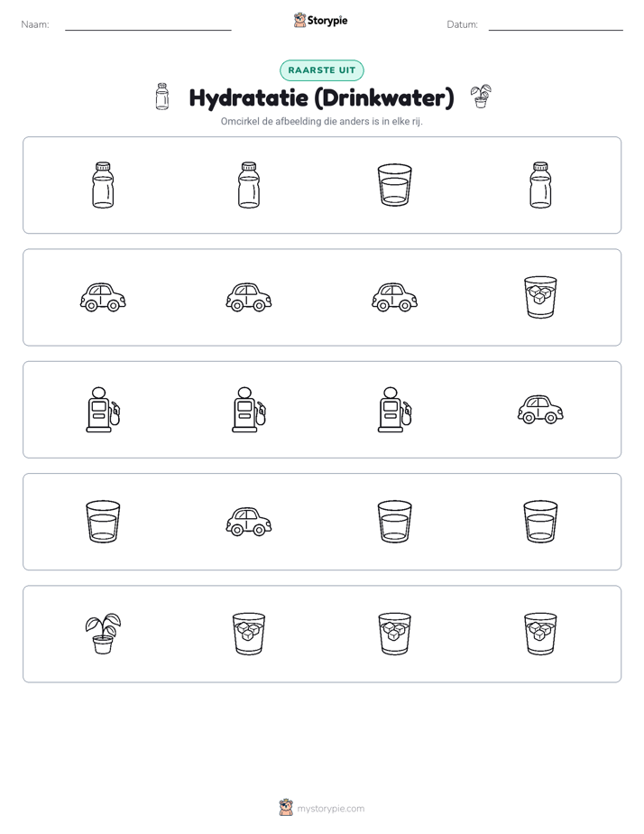Click the Hydratatie (Drinkwater) title
The image size is (644, 834).
[x=322, y=97]
